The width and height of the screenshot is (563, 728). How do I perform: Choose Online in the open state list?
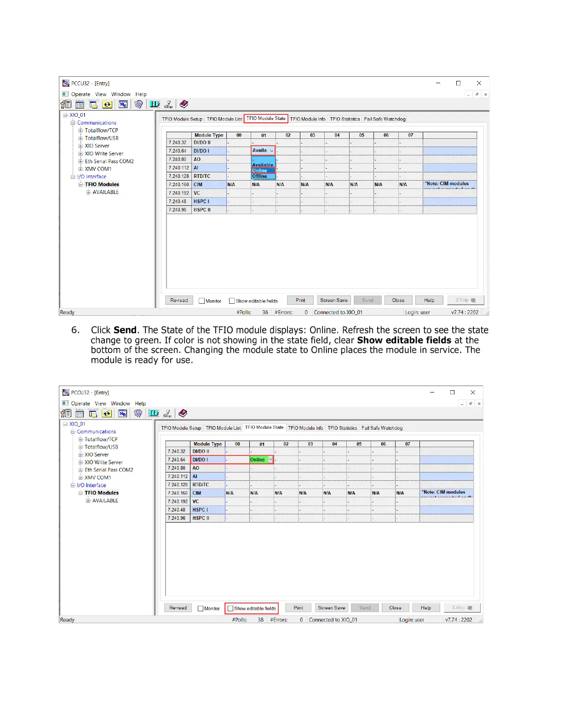[x=263, y=171]
